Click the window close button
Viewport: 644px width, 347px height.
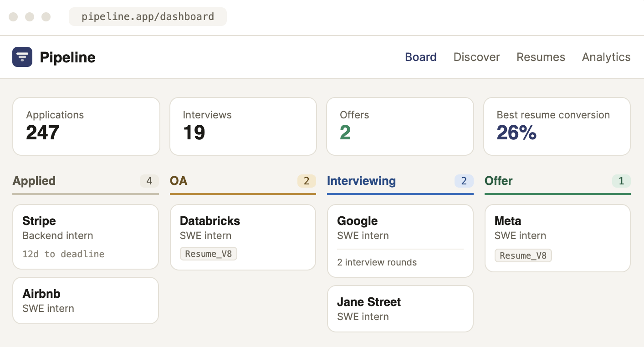(x=13, y=17)
